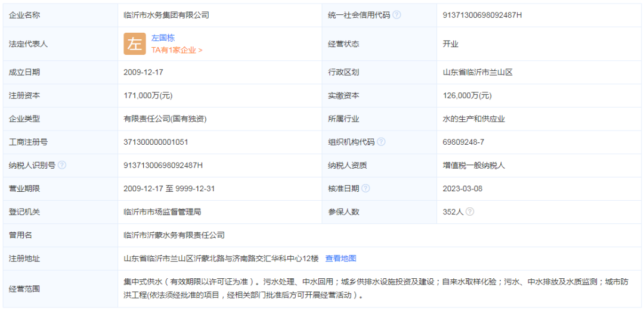Click the 所属行业 label cell
The width and height of the screenshot is (644, 311).
[x=379, y=119]
